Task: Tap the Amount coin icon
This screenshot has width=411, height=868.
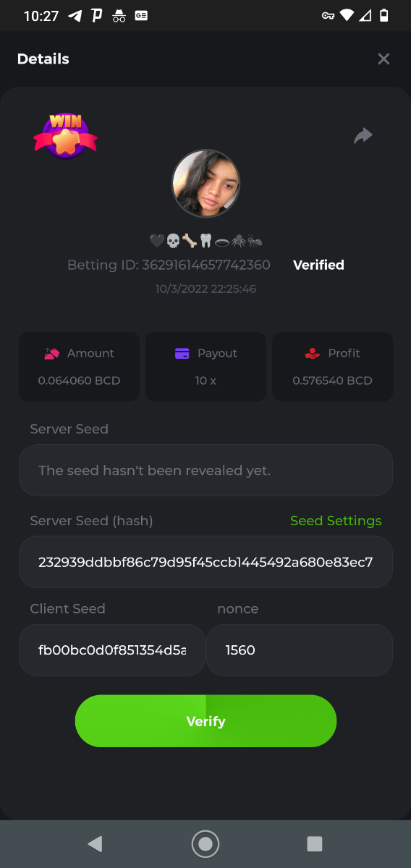Action: (51, 354)
